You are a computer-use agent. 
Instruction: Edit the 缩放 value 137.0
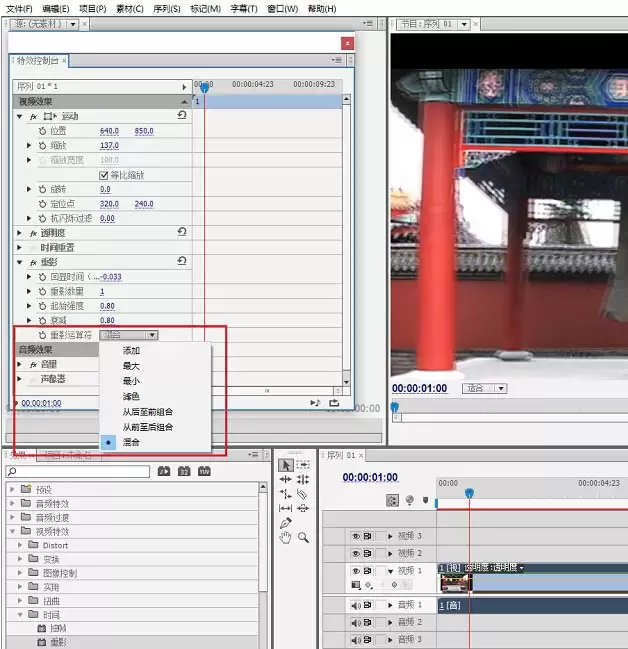109,145
